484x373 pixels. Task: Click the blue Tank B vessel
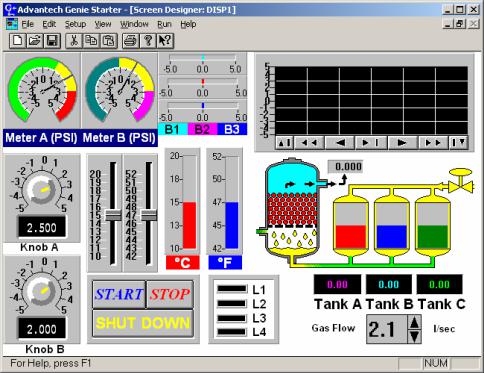(x=392, y=226)
